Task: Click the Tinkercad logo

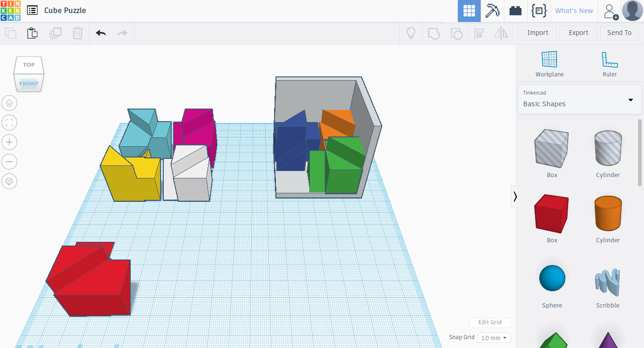Action: (x=11, y=11)
